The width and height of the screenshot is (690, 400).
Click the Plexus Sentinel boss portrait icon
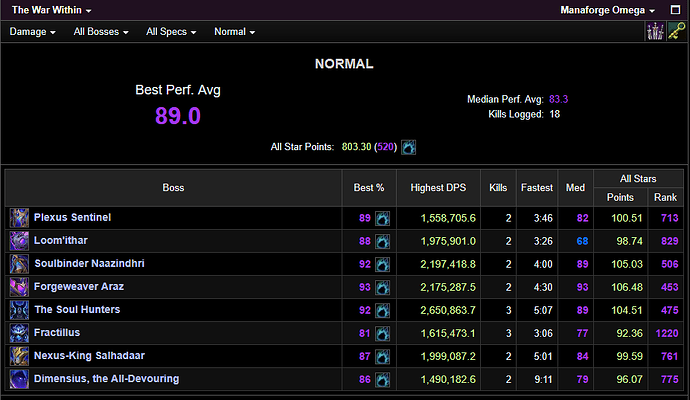click(x=19, y=218)
